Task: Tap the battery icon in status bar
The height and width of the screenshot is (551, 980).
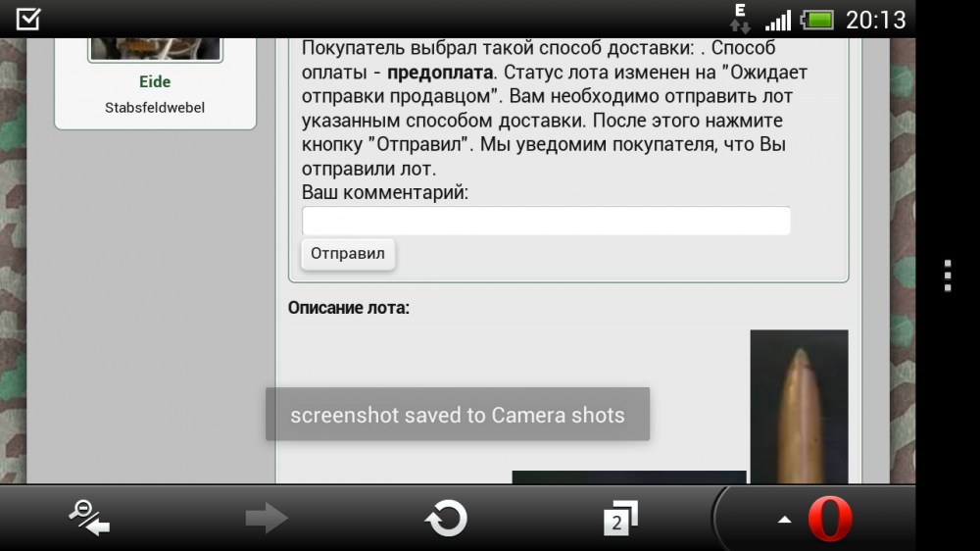Action: pos(818,20)
